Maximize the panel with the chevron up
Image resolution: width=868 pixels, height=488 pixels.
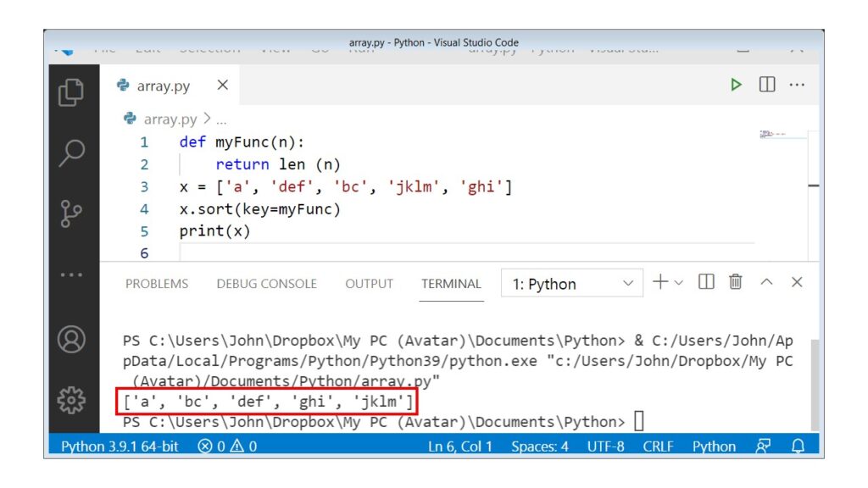[765, 283]
